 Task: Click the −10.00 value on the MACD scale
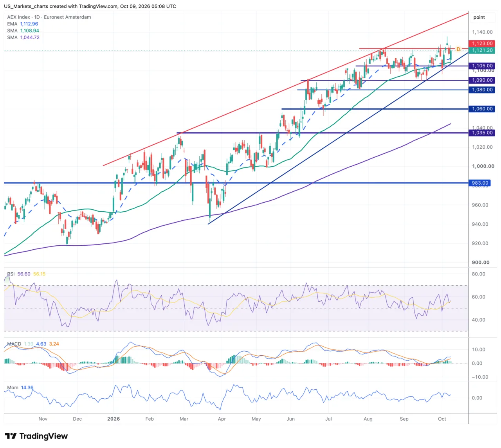click(x=479, y=377)
